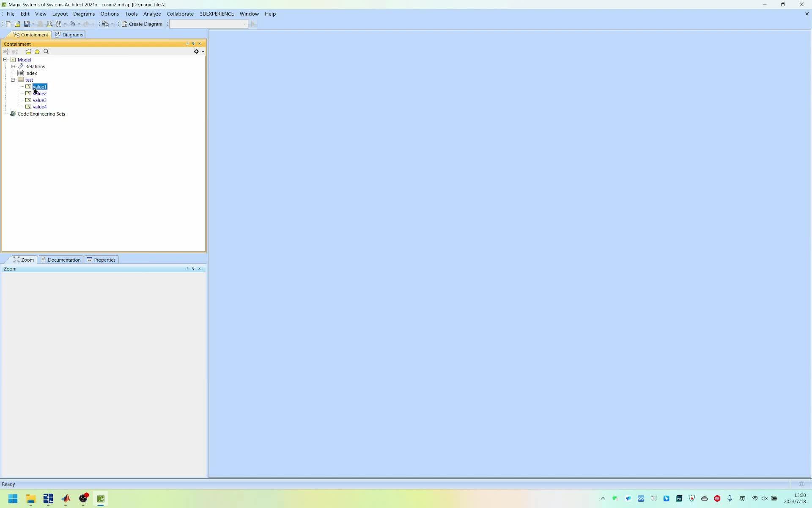Click the Containment search magnifier icon
Viewport: 812px width, 508px height.
click(46, 52)
